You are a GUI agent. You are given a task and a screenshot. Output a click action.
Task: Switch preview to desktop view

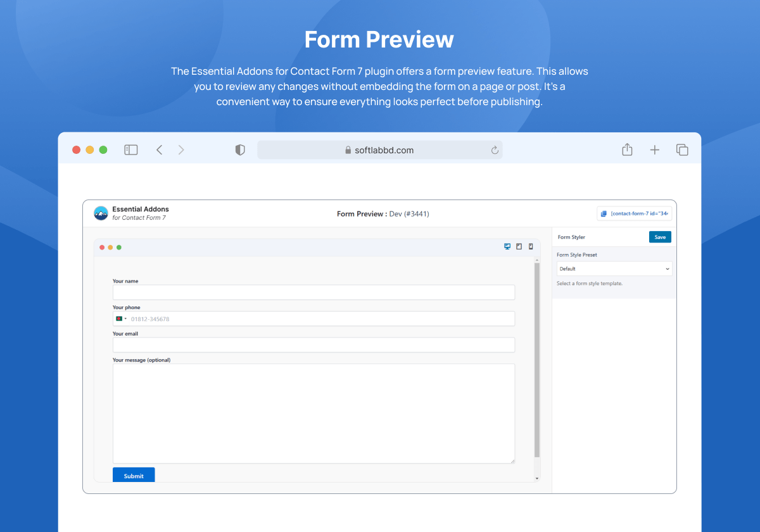point(507,247)
